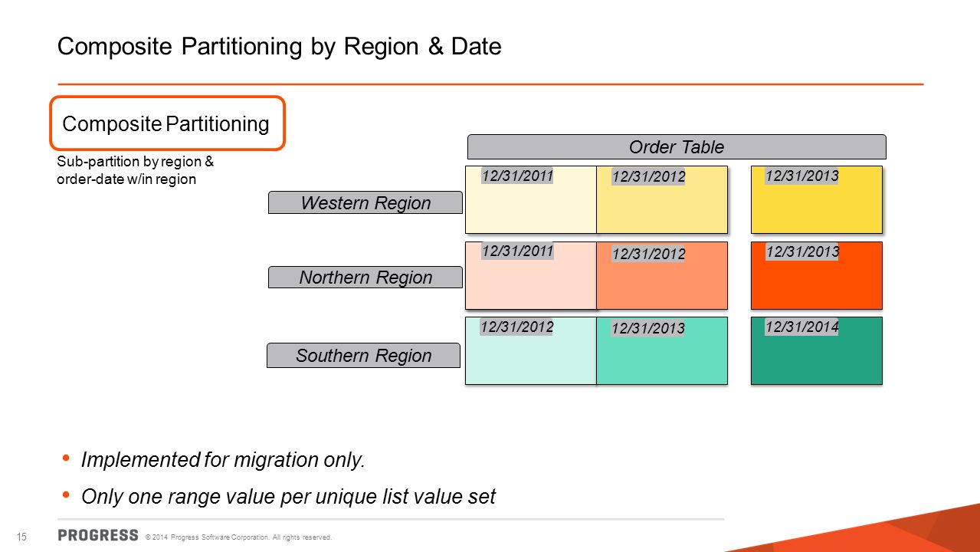
Task: Click the Southern Region label
Action: [364, 356]
